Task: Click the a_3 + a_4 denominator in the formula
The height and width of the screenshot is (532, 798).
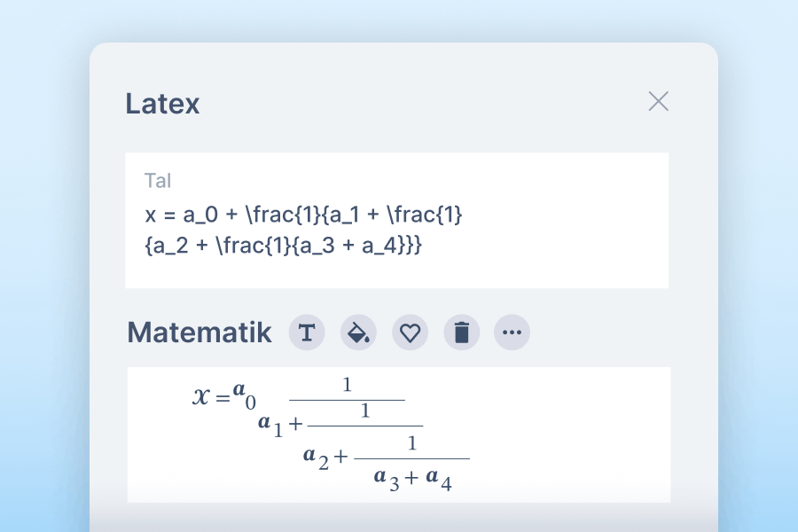Action: [412, 477]
